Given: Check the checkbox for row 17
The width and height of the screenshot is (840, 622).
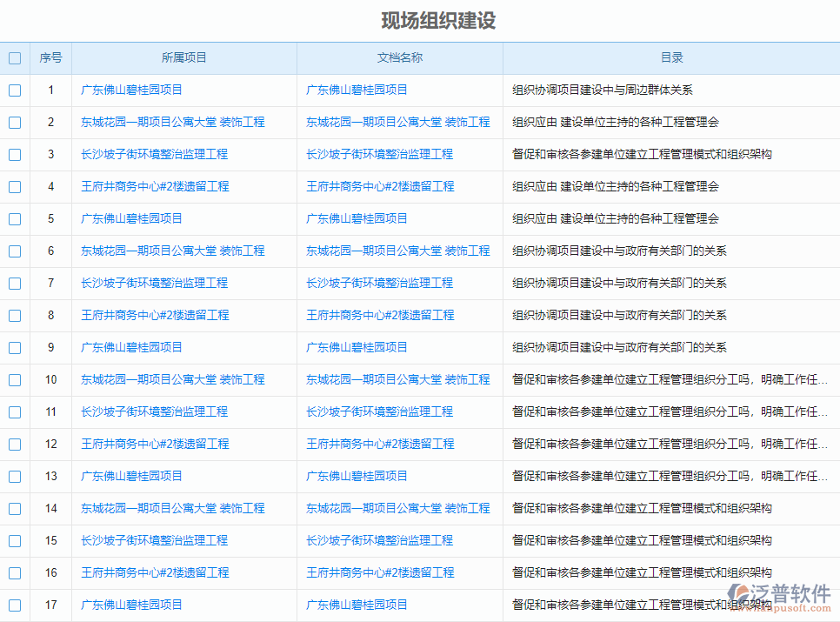Looking at the screenshot, I should click(x=14, y=605).
